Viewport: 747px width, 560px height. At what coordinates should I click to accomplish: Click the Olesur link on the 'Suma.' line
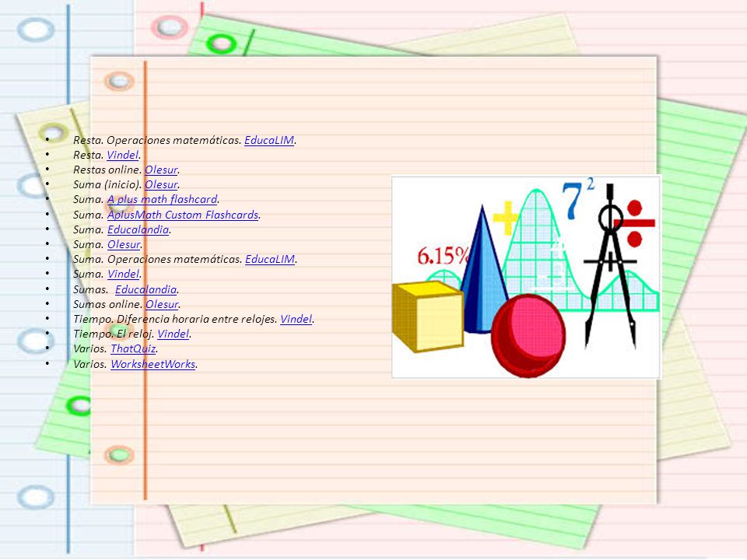click(x=124, y=244)
